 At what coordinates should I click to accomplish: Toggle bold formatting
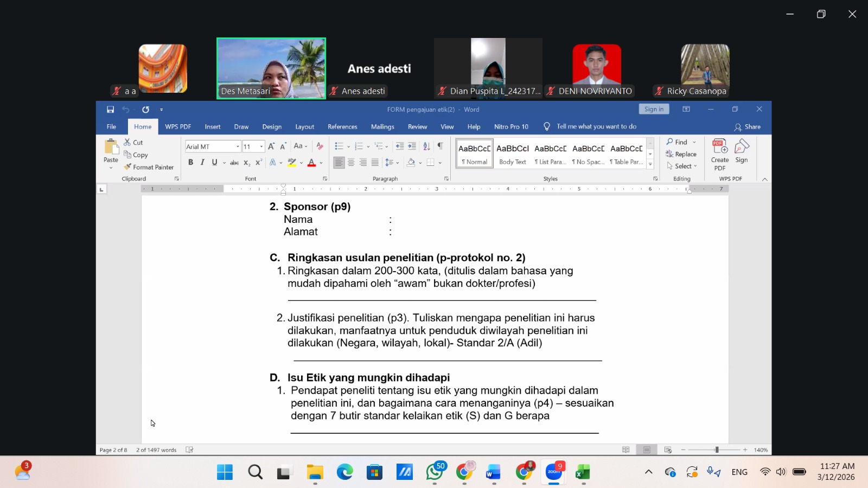190,162
